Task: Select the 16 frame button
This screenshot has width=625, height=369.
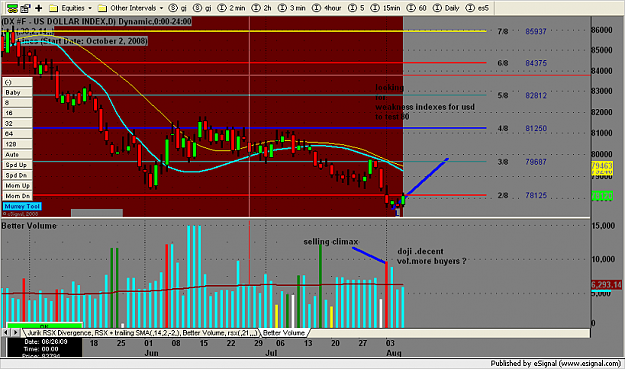Action: coord(17,113)
